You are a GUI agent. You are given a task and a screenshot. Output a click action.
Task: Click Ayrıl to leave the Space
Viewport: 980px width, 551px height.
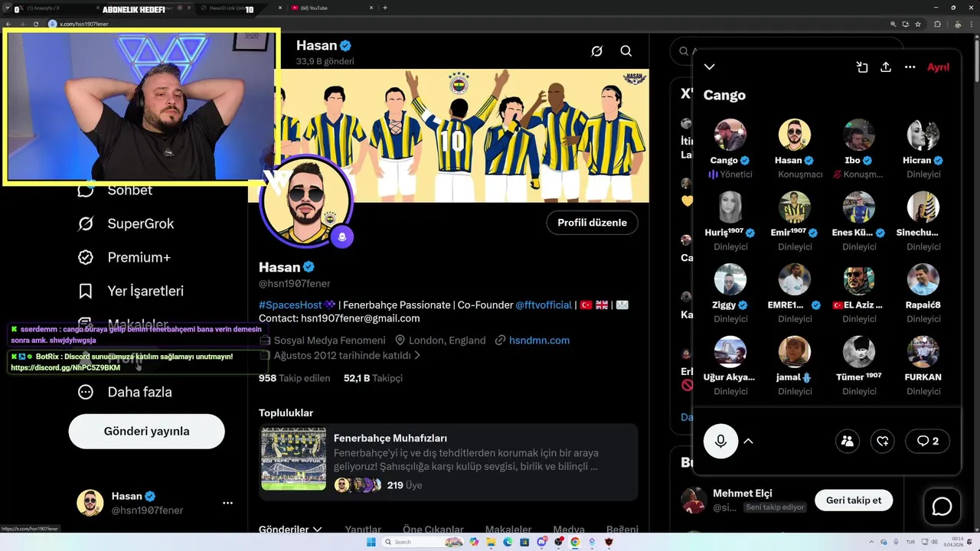[938, 67]
